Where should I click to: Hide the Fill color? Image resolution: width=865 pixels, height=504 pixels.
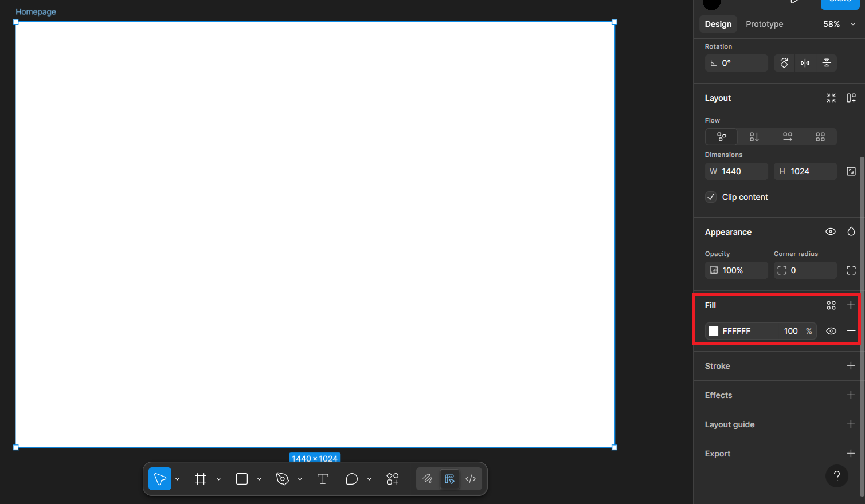coord(831,331)
